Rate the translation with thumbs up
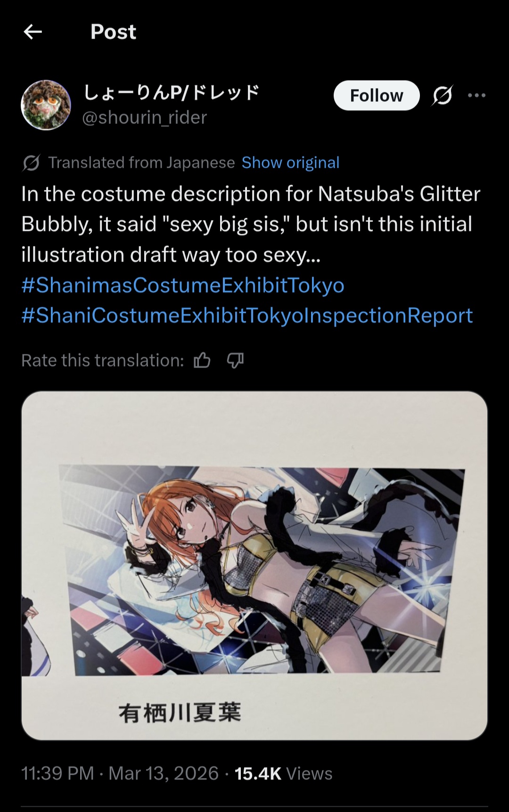The height and width of the screenshot is (812, 509). [202, 361]
